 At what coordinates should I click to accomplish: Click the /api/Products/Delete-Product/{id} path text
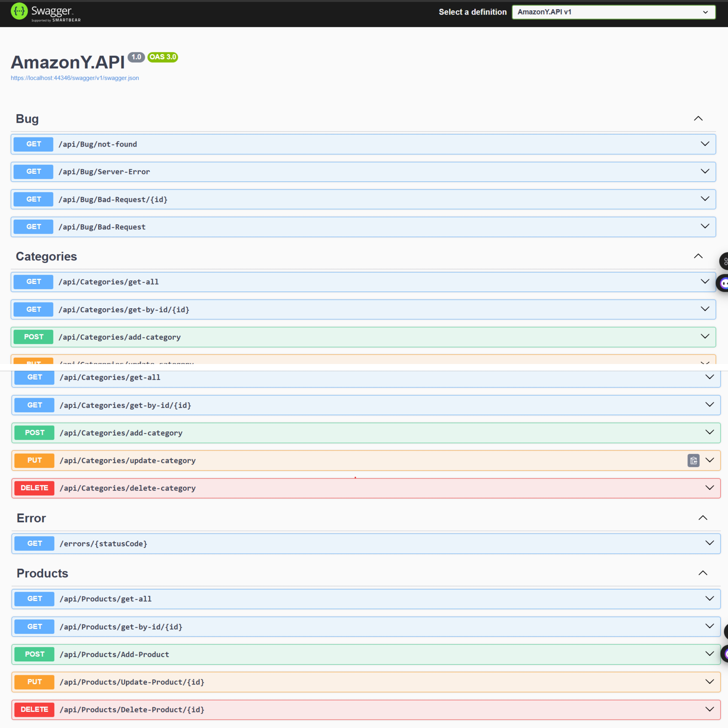(132, 710)
